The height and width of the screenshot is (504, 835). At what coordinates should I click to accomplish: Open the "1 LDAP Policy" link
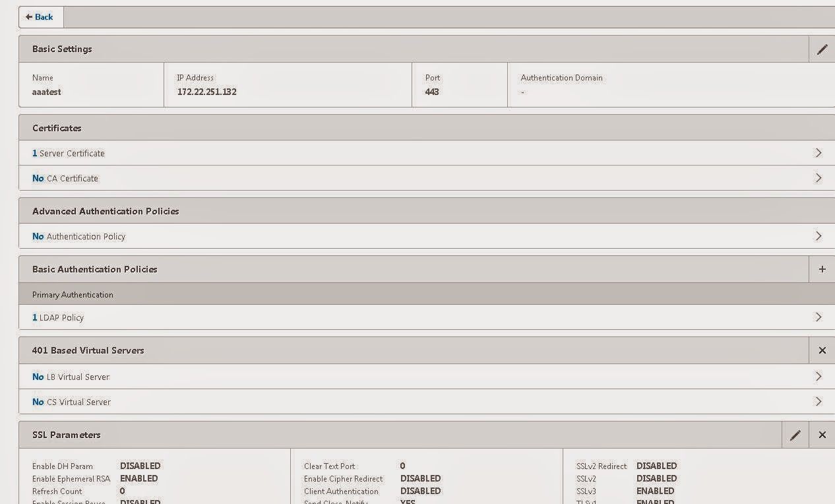point(59,317)
